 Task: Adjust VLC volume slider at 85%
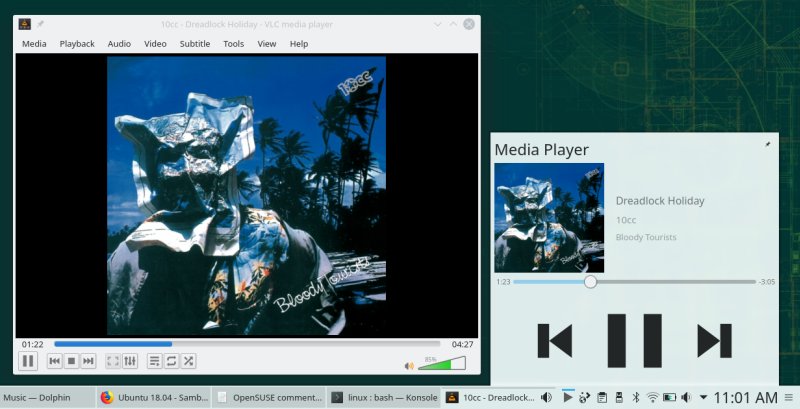pos(442,363)
